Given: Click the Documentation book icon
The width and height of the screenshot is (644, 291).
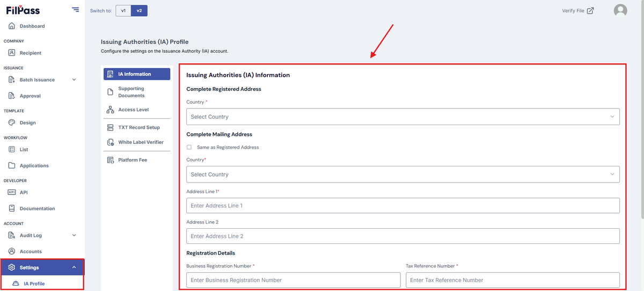Looking at the screenshot, I should tap(12, 208).
